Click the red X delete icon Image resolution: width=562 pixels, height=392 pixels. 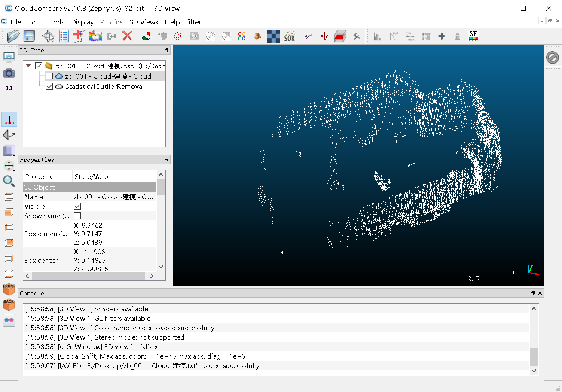click(127, 36)
